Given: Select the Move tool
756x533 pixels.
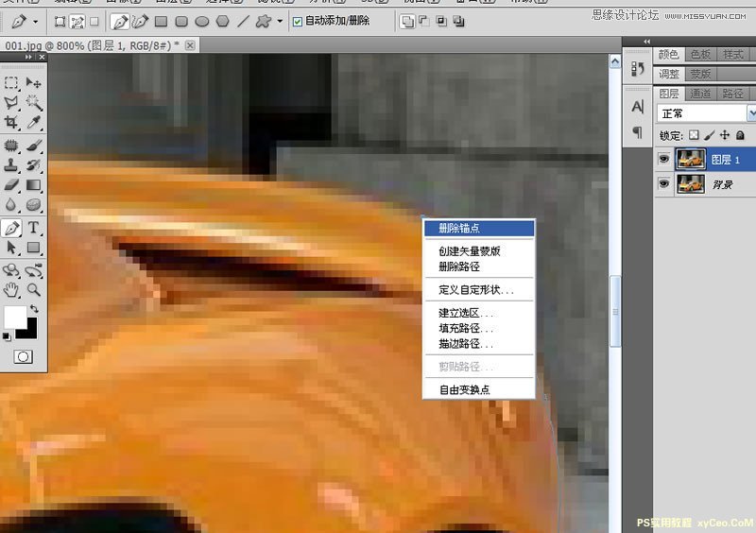Looking at the screenshot, I should (x=33, y=82).
